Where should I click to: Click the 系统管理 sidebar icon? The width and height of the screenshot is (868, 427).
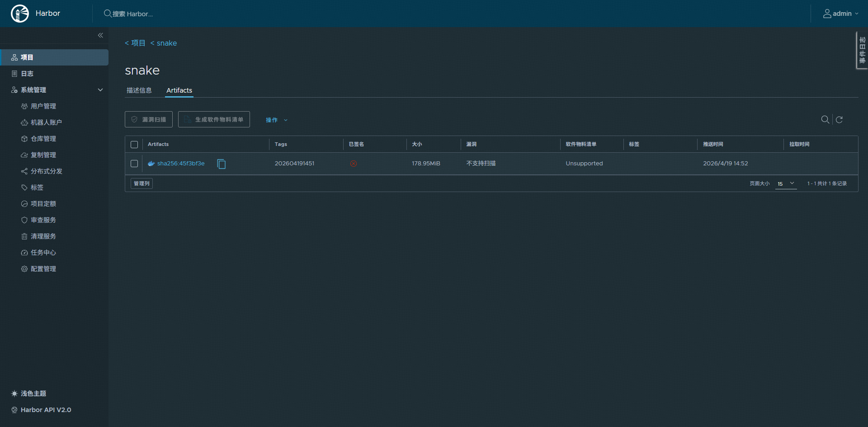(x=14, y=90)
